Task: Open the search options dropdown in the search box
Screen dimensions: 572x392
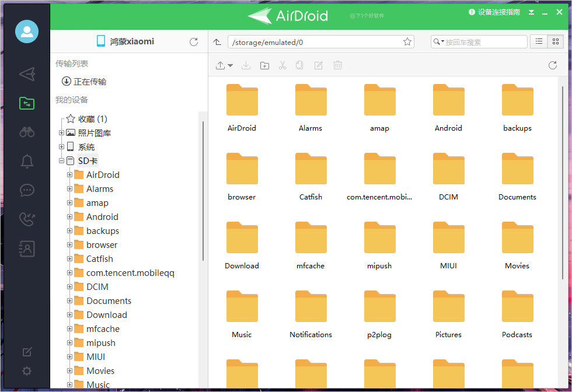Action: click(x=442, y=41)
